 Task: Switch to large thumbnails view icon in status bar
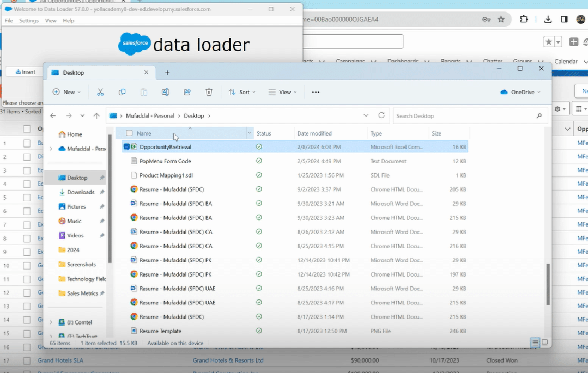(x=544, y=343)
